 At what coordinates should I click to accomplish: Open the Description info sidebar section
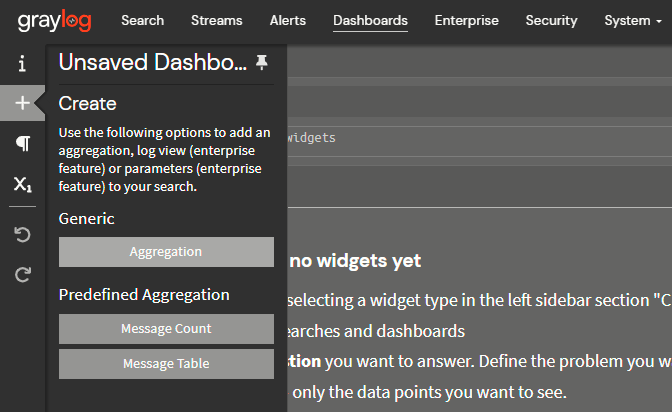22,63
